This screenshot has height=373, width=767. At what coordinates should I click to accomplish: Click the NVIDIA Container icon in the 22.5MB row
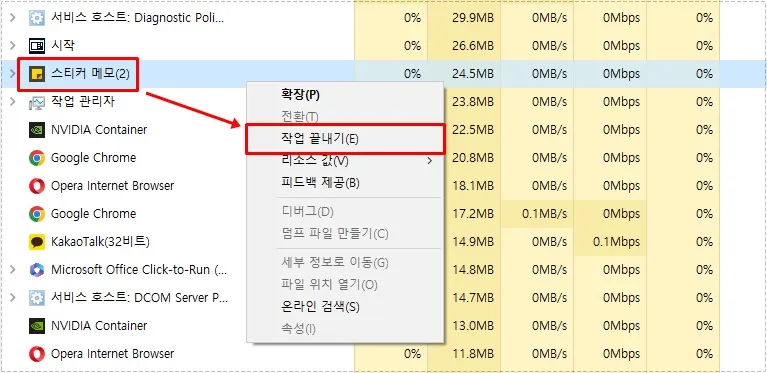click(37, 130)
